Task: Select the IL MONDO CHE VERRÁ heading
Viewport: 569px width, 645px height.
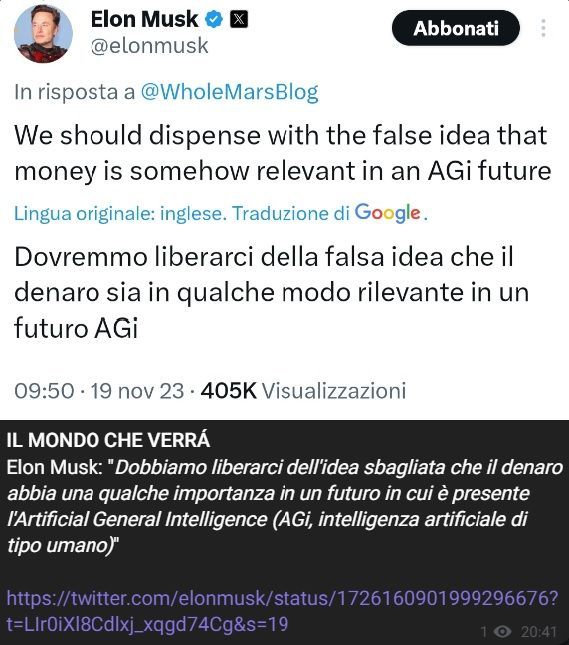Action: click(x=108, y=440)
